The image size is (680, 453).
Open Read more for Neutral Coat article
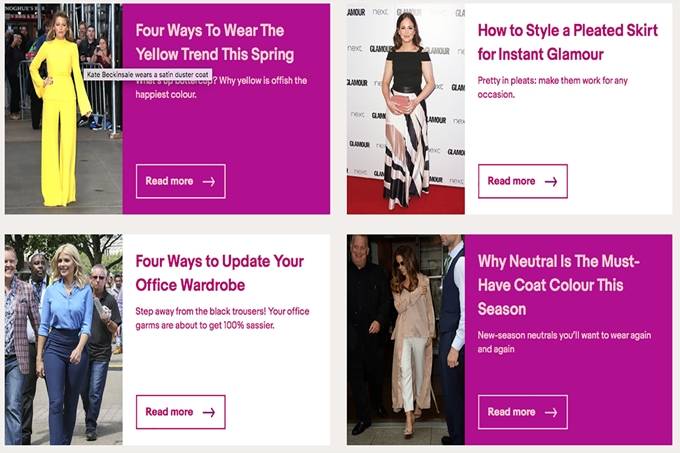523,412
